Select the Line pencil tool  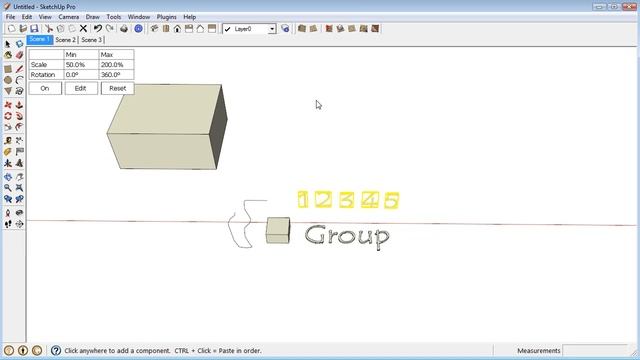coord(19,69)
